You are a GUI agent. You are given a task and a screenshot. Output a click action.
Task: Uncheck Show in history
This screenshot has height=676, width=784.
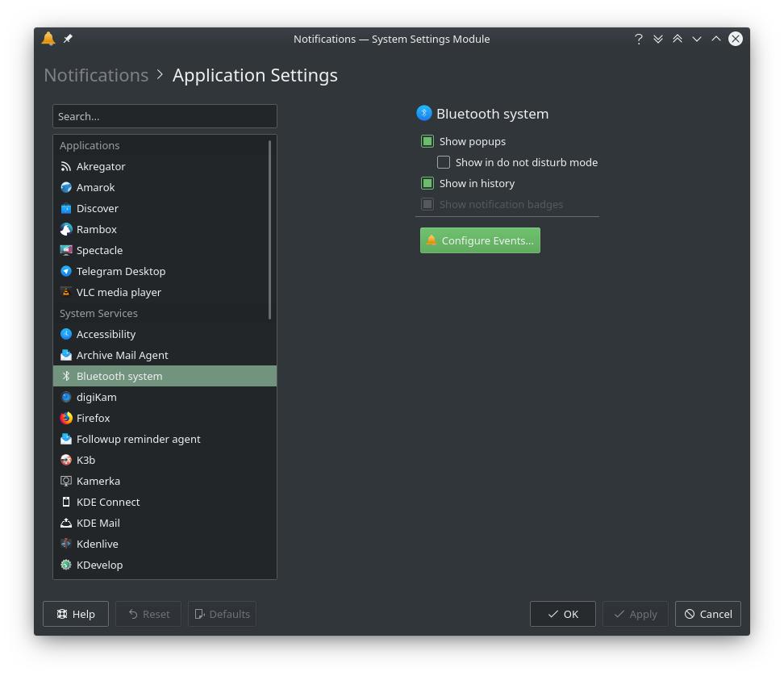(x=427, y=183)
